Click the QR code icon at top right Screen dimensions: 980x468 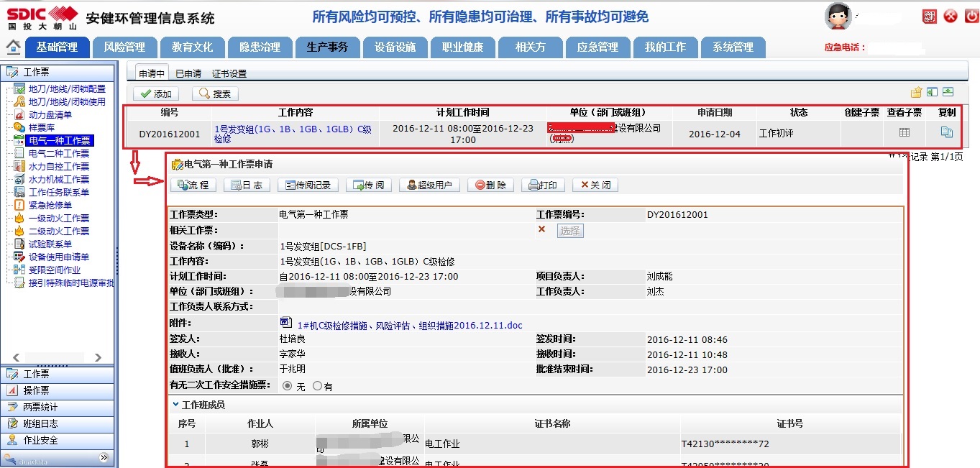click(x=930, y=16)
